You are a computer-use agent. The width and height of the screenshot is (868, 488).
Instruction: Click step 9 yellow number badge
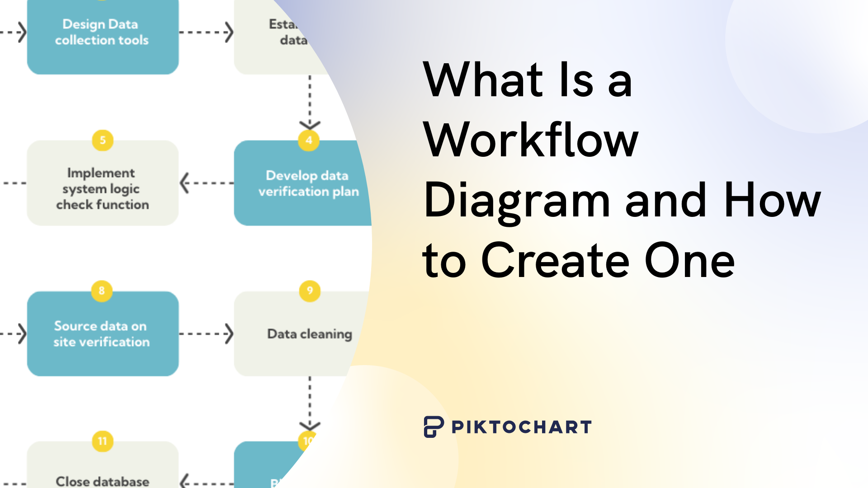click(309, 291)
